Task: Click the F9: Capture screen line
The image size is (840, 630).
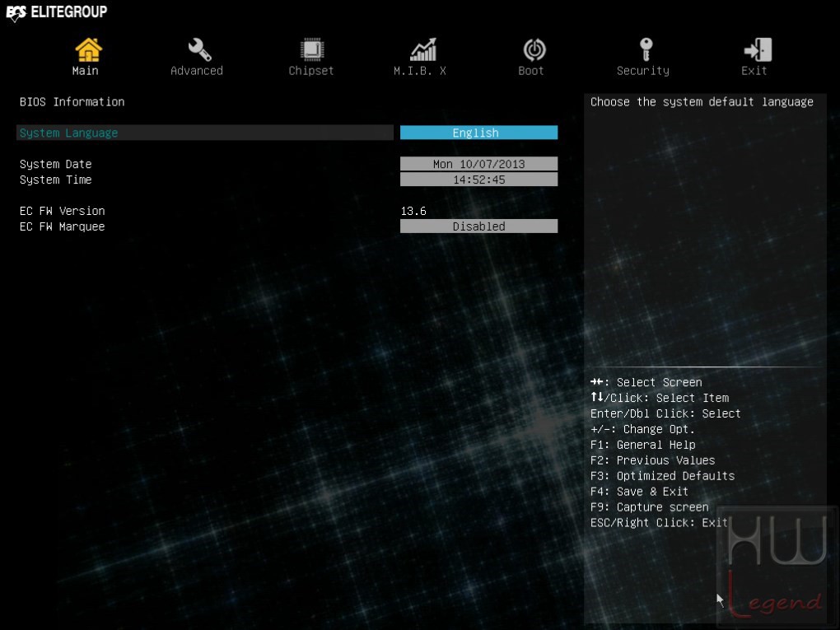Action: 649,506
